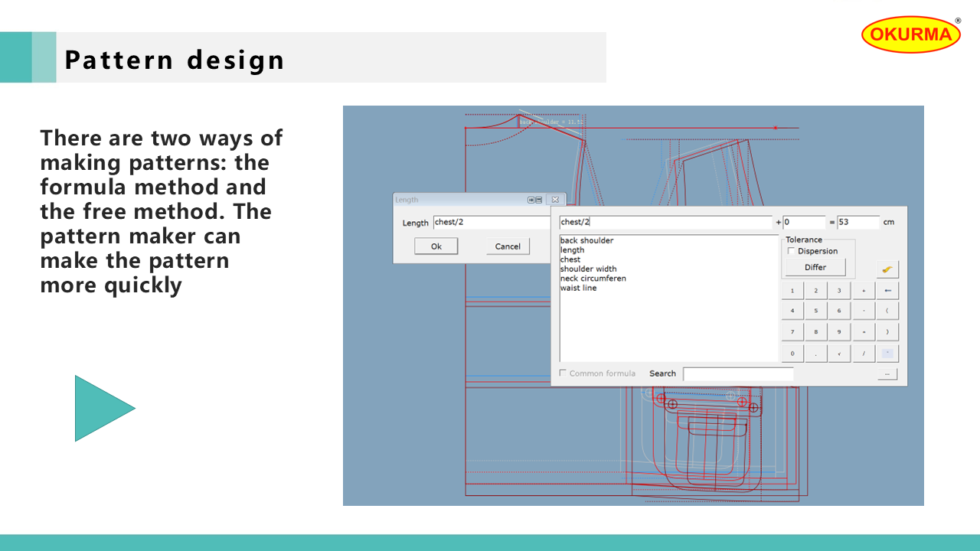Click the Cancel button in Length dialog
The height and width of the screenshot is (551, 980).
(508, 246)
